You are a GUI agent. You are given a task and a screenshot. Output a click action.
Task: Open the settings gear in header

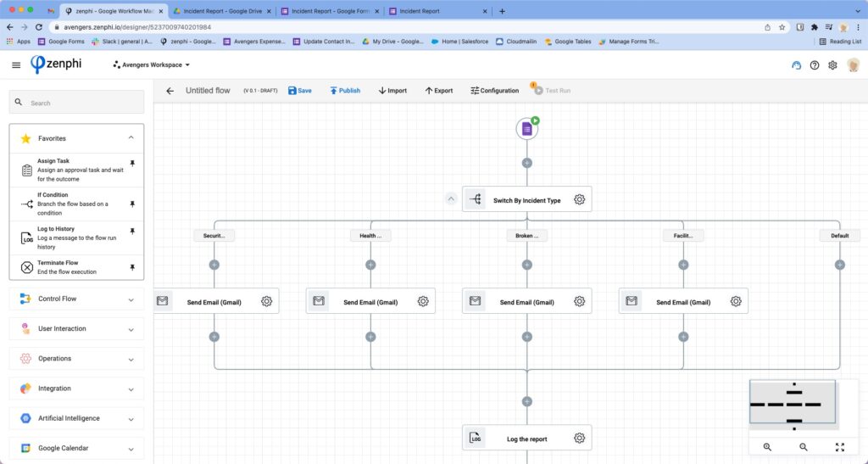832,65
